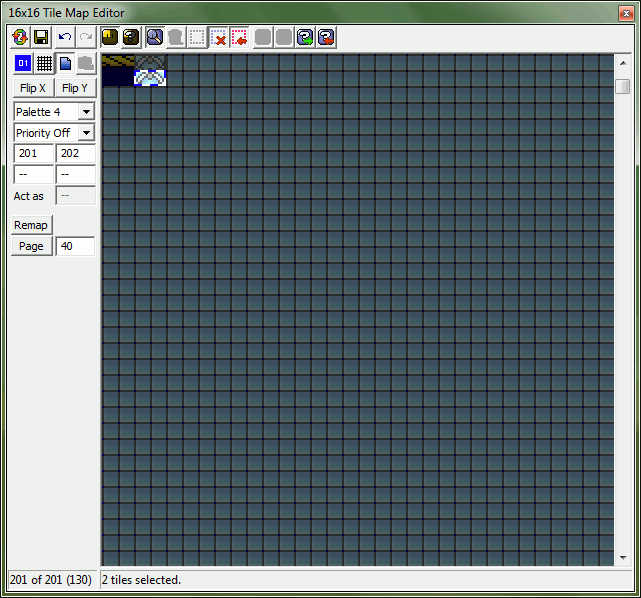Open the Palette 4 dropdown

tap(54, 112)
